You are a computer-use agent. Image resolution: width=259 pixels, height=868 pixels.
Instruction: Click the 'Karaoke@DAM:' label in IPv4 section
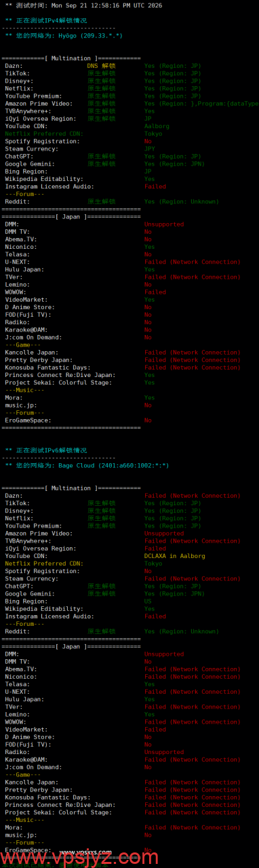[x=26, y=330]
